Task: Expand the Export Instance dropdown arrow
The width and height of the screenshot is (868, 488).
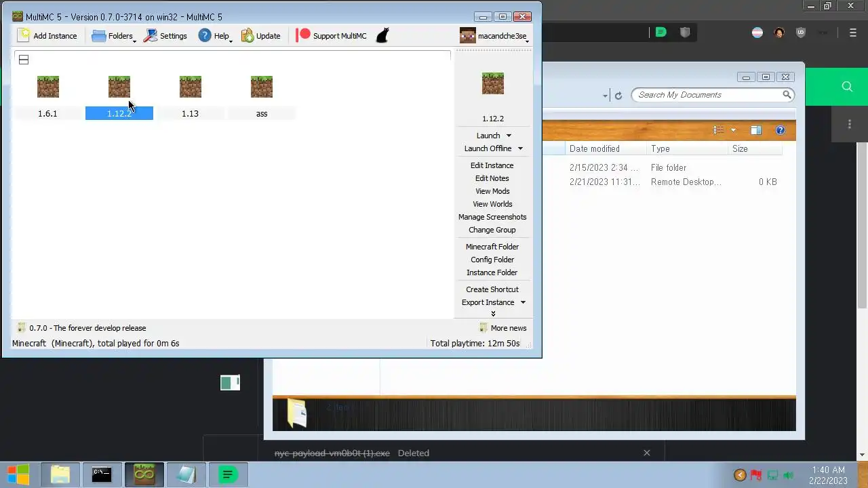Action: [523, 302]
